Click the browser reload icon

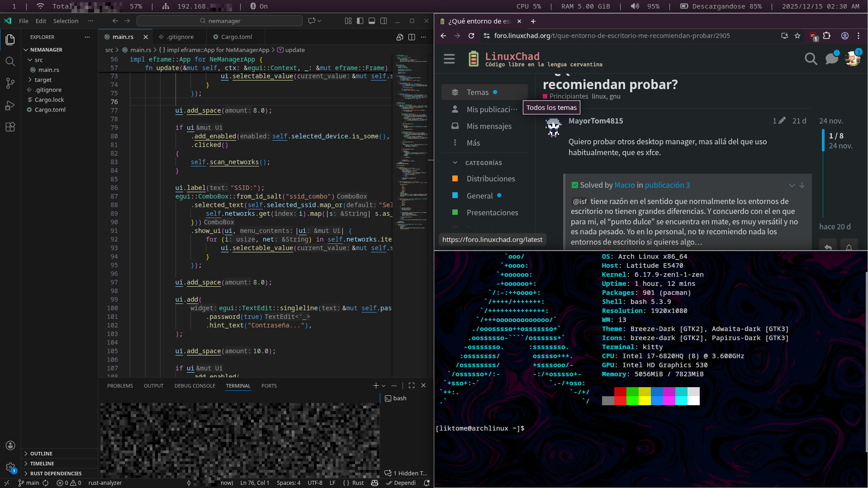click(x=471, y=36)
